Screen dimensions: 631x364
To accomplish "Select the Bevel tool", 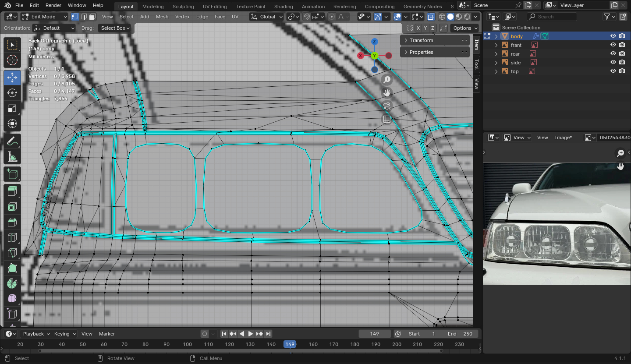I will point(12,222).
